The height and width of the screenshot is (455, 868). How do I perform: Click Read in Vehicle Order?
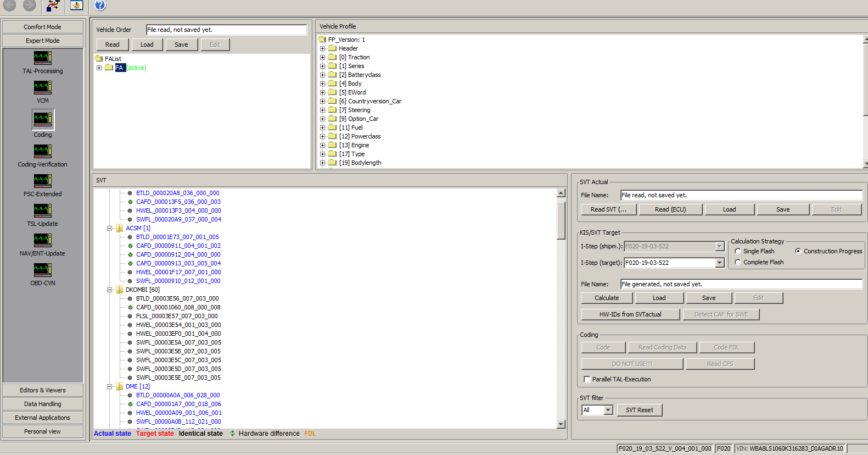click(113, 45)
